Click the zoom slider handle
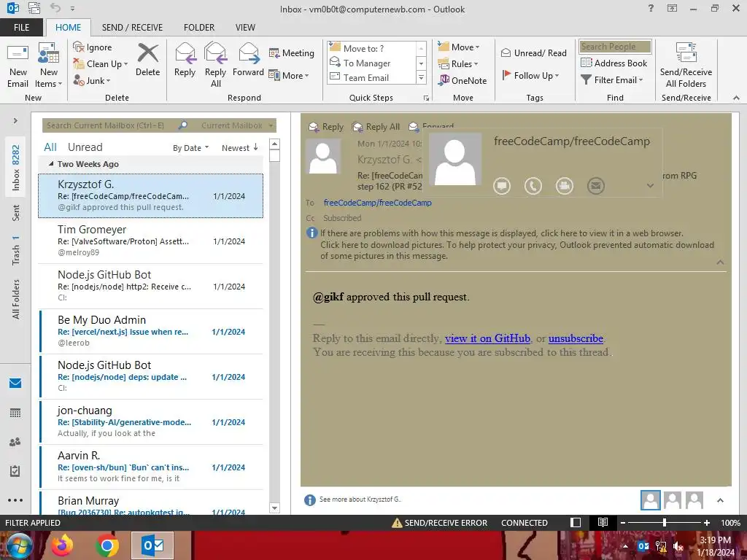Viewport: 747px width, 560px height. click(x=664, y=522)
